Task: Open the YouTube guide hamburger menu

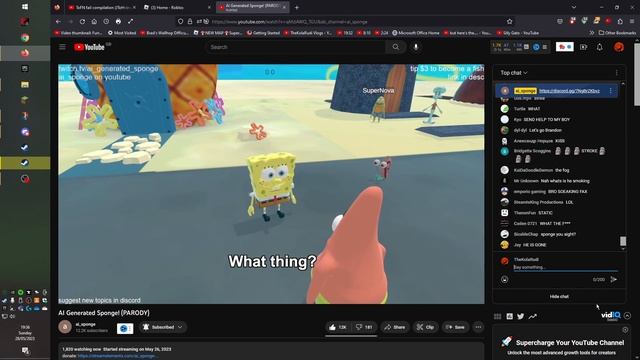Action: click(62, 47)
